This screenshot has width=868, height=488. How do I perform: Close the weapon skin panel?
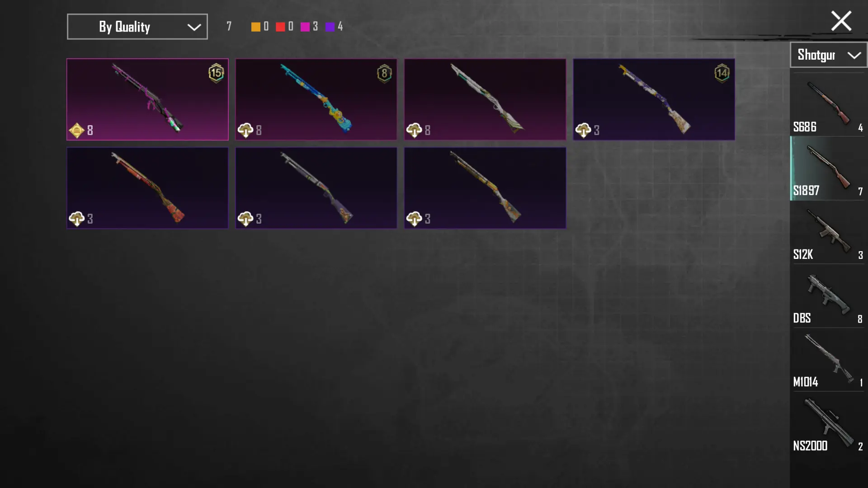(841, 21)
